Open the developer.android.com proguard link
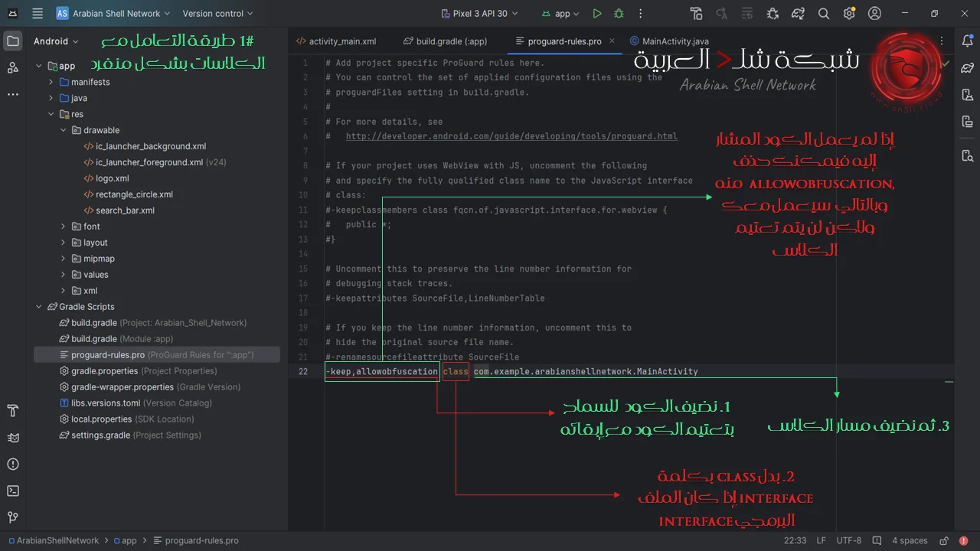The height and width of the screenshot is (551, 980). tap(511, 136)
